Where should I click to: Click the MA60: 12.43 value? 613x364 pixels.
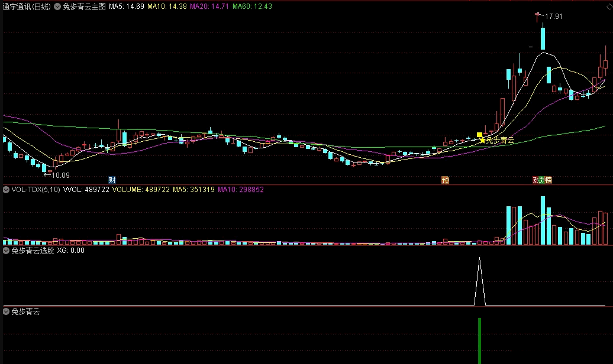pyautogui.click(x=252, y=6)
